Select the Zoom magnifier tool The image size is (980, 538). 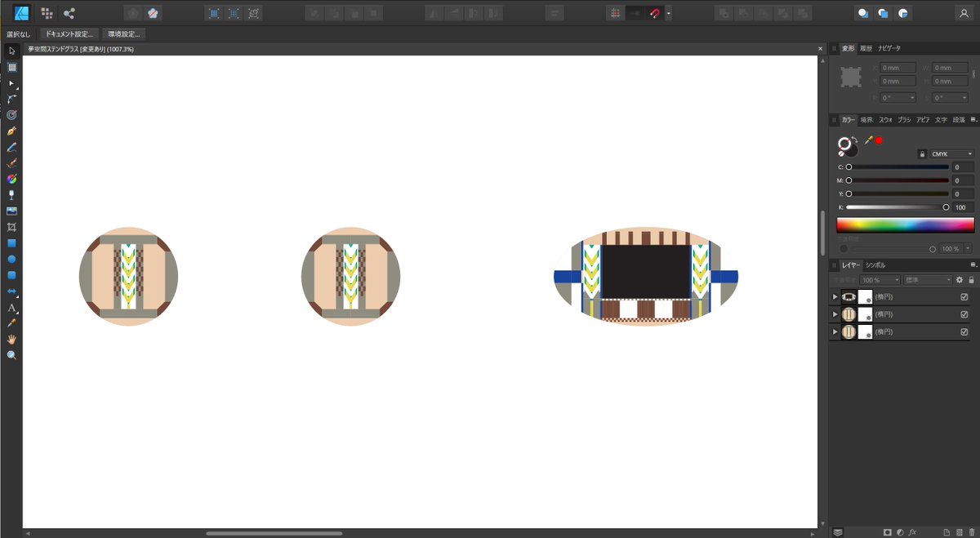(11, 355)
